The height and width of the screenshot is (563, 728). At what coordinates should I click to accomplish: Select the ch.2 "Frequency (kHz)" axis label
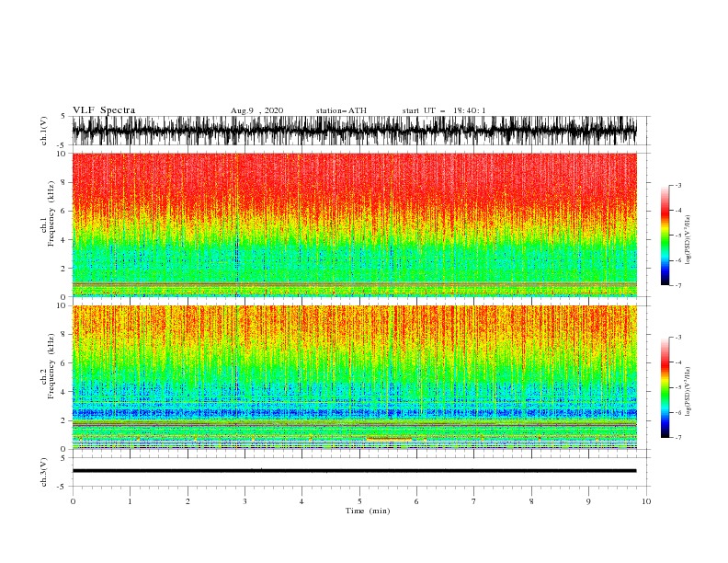51,366
